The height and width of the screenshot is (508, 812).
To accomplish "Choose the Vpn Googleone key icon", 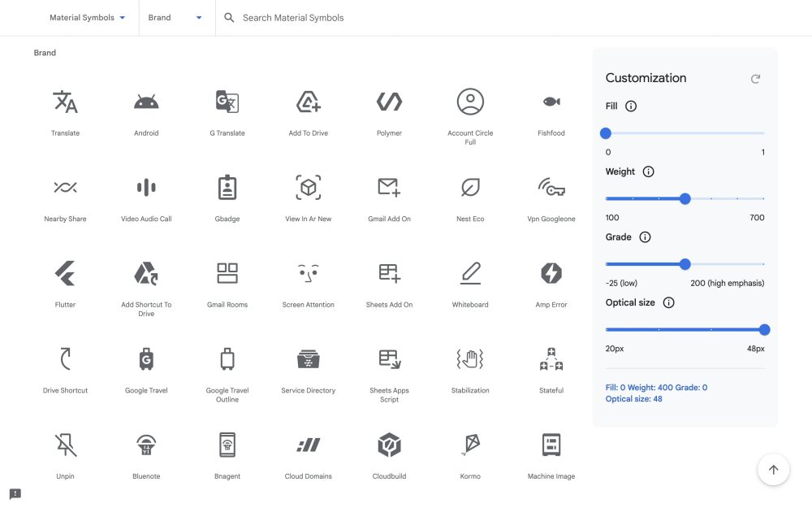I will (x=551, y=188).
